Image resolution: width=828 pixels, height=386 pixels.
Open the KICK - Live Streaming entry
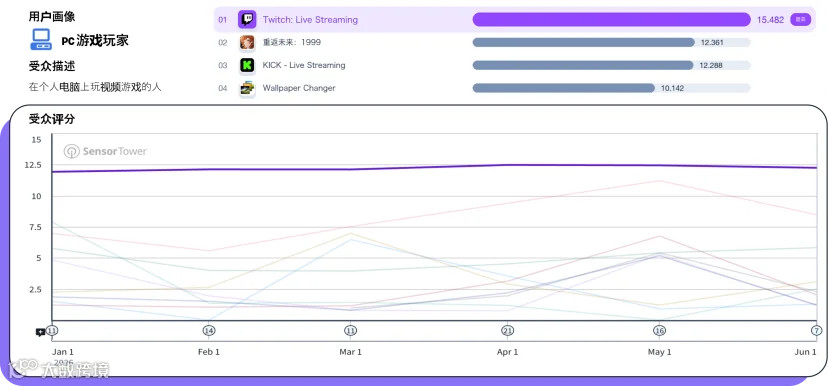304,65
